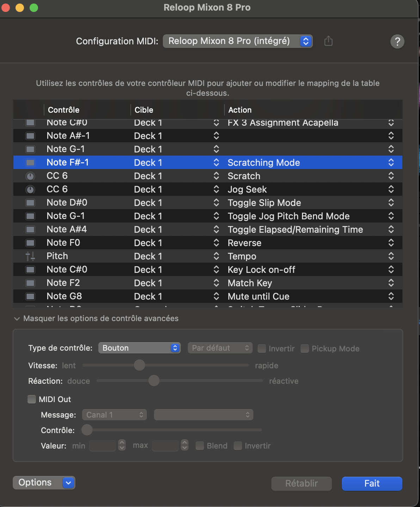Click button icon of Note D#0 row

point(31,203)
